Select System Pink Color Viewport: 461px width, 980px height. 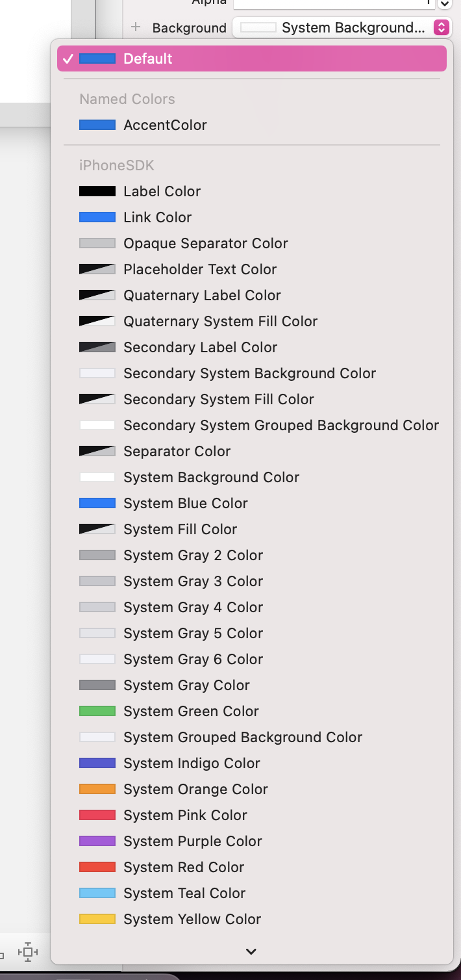click(x=252, y=815)
